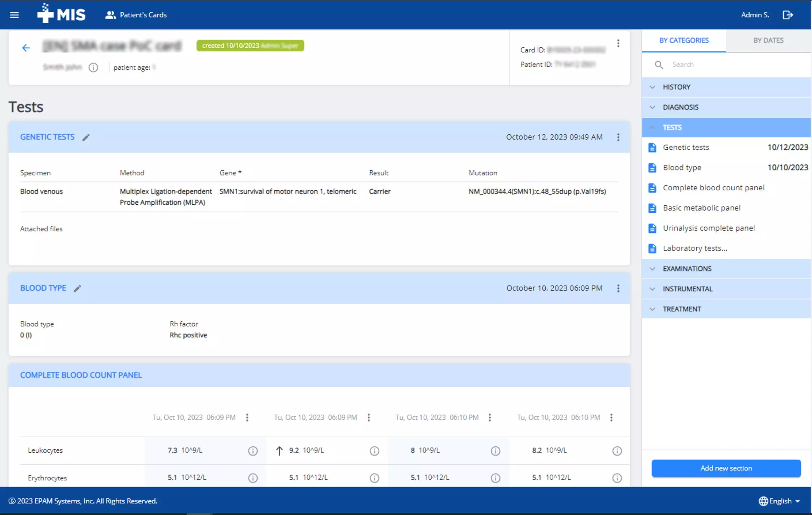Open the English language dropdown
The image size is (812, 515).
point(780,501)
